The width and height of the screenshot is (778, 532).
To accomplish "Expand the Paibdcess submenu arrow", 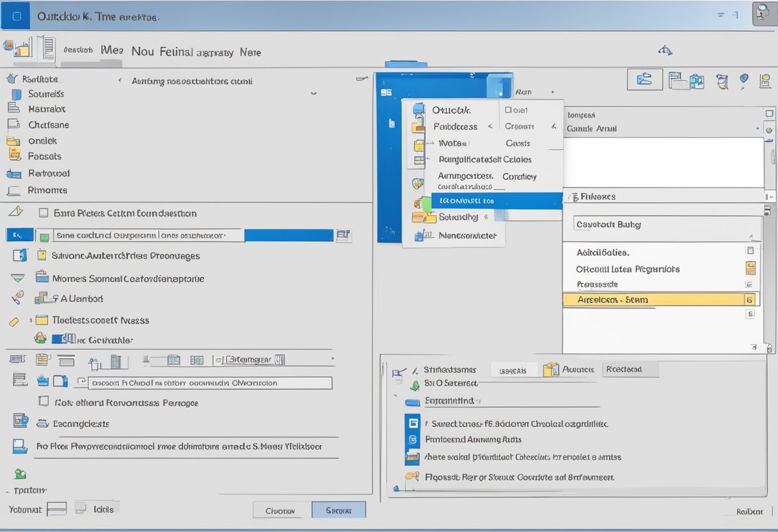I will pos(490,127).
